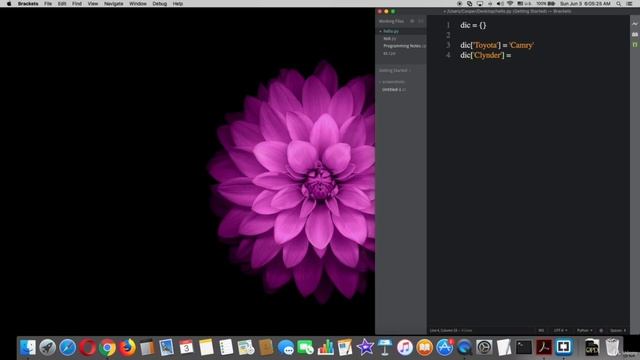Open the Apple menu
Viewport: 640px width, 360px height.
coord(9,4)
